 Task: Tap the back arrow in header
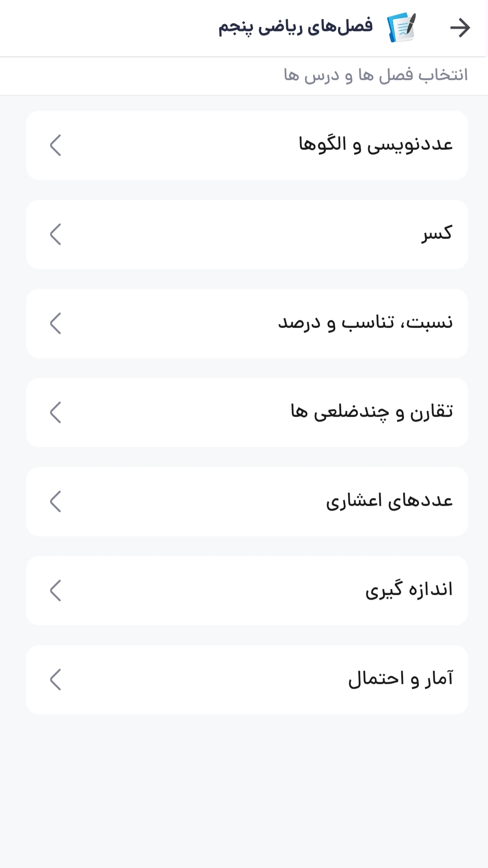(x=460, y=28)
